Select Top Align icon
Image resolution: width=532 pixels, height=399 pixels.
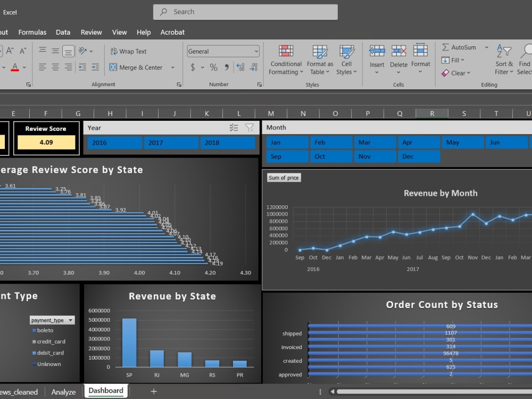tap(43, 51)
